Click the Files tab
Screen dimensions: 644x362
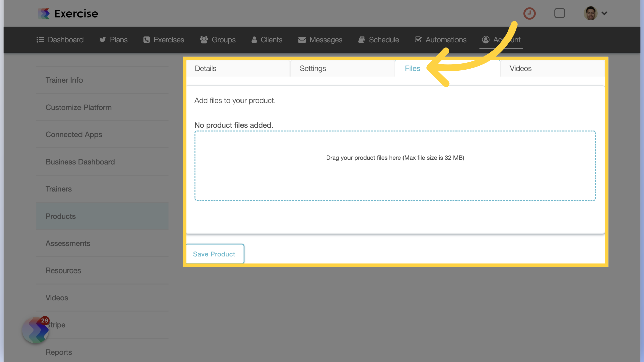click(412, 68)
